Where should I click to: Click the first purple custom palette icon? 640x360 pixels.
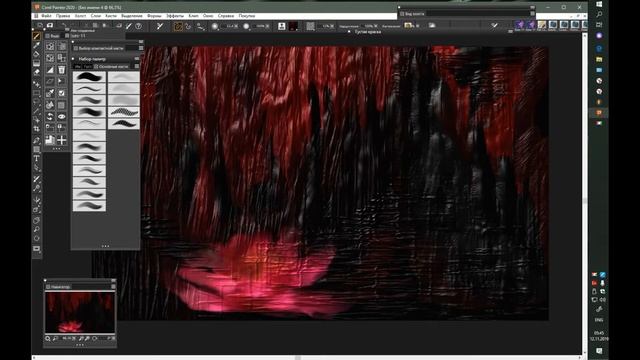pyautogui.click(x=520, y=25)
